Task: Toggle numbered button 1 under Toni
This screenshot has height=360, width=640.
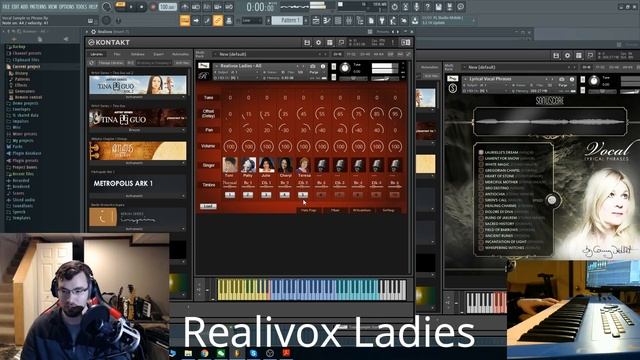Action: point(230,195)
